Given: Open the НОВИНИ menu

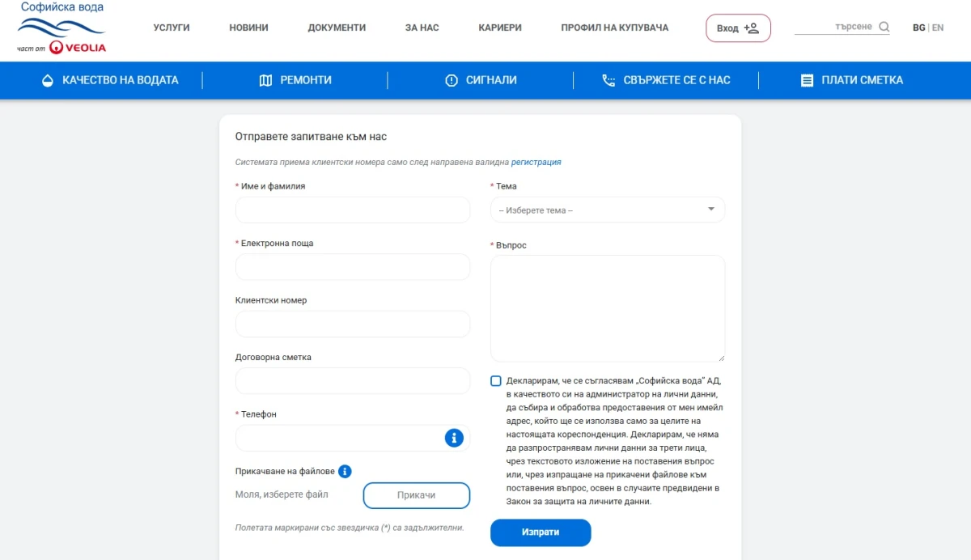Looking at the screenshot, I should [248, 28].
